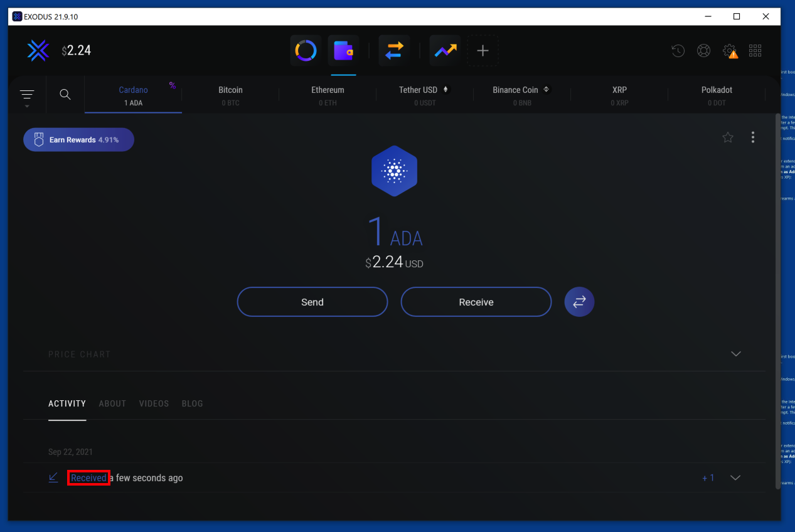Open the asset list filter menu
The height and width of the screenshot is (532, 795).
(x=27, y=95)
